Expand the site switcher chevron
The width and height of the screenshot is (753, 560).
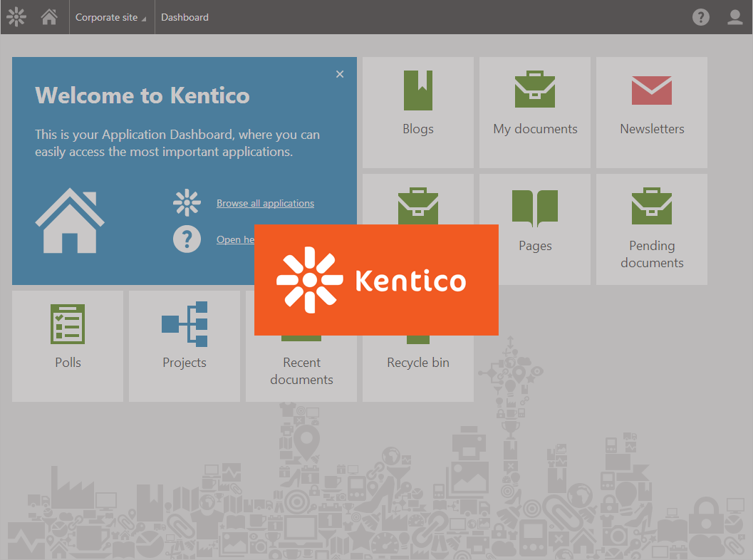[144, 20]
